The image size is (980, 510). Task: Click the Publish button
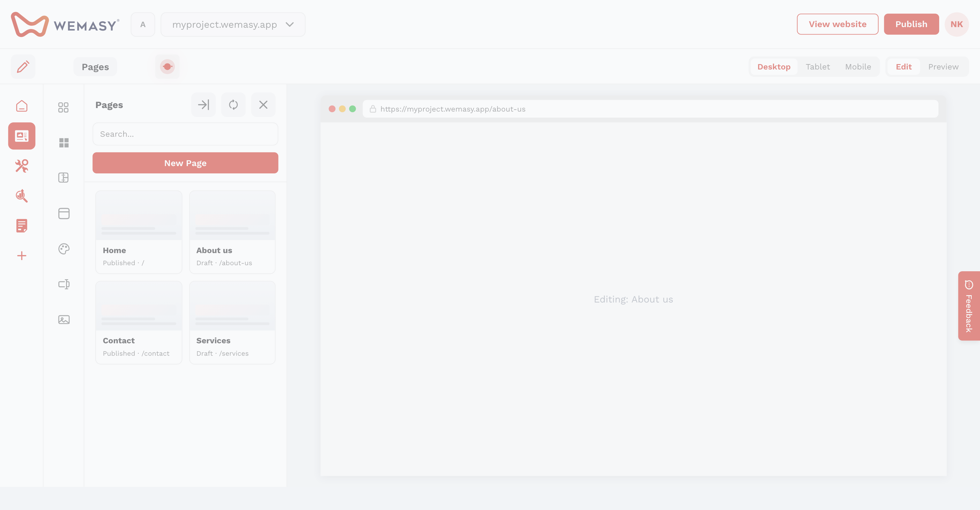911,24
